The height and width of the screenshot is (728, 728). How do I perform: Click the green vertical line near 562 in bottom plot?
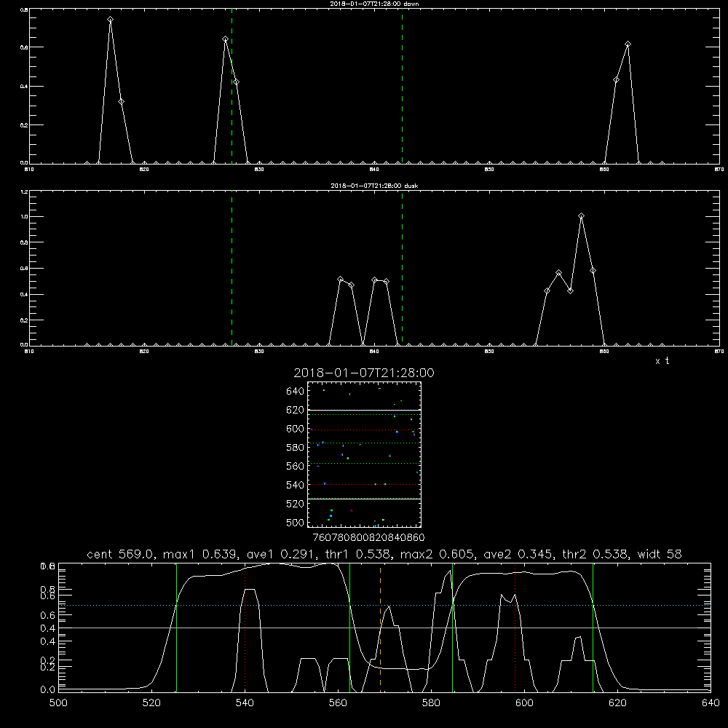pos(349,628)
